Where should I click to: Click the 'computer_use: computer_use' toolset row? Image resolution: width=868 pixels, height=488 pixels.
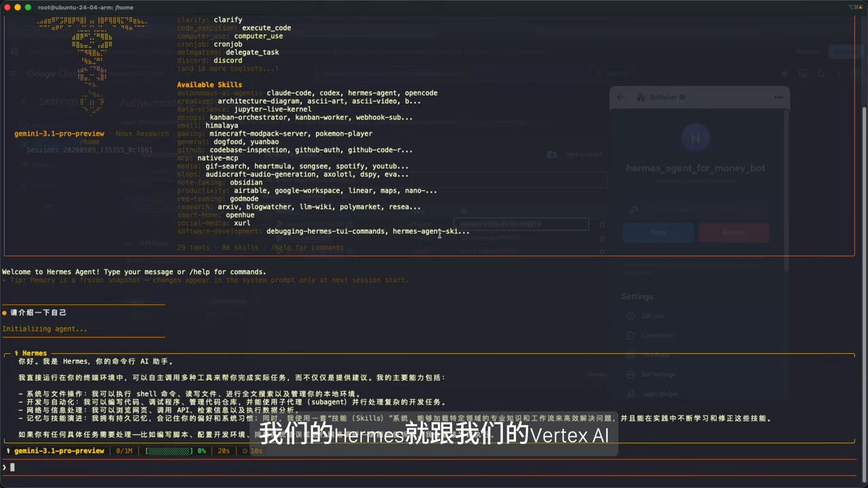coord(230,36)
